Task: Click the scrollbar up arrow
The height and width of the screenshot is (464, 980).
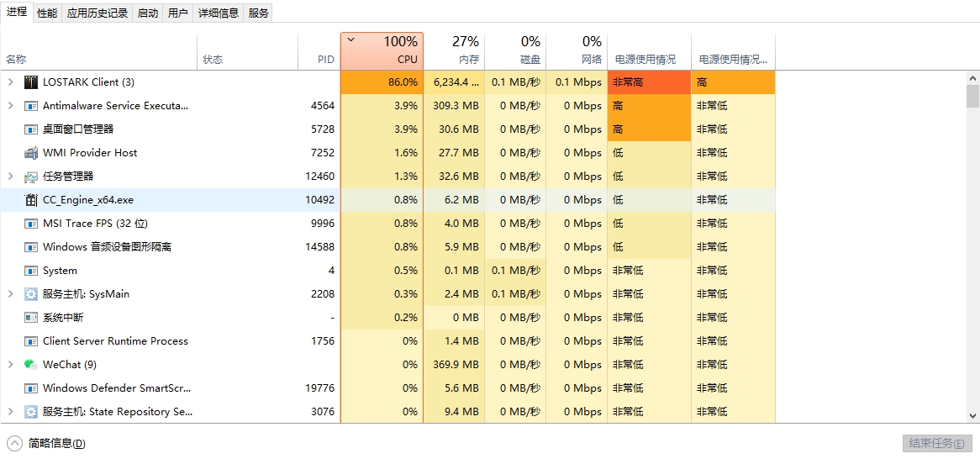Action: (x=972, y=78)
